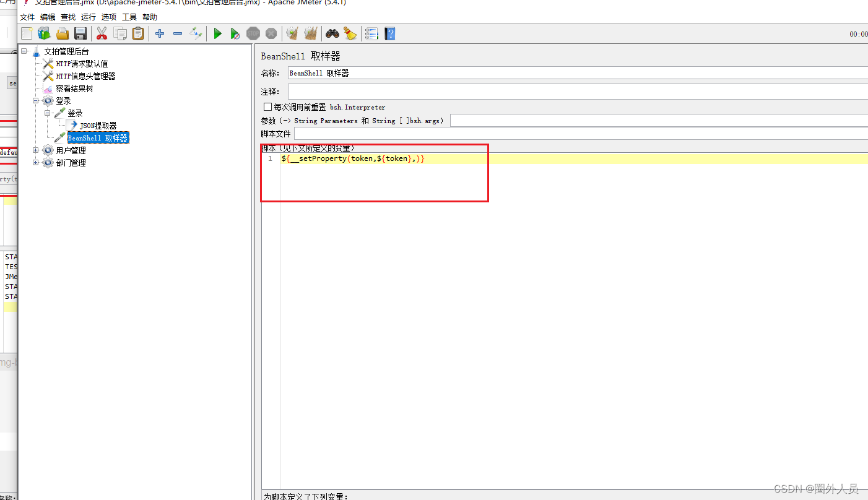Click the 注释 comment input field

(x=578, y=92)
